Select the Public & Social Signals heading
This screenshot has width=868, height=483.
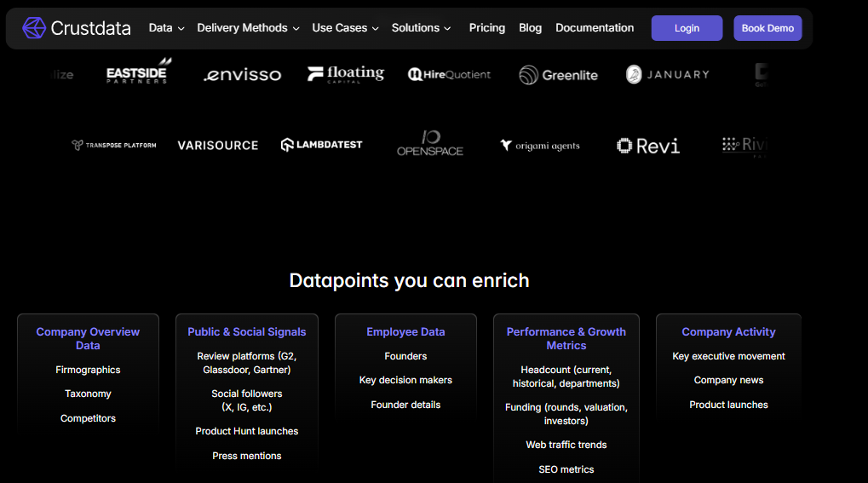tap(247, 331)
